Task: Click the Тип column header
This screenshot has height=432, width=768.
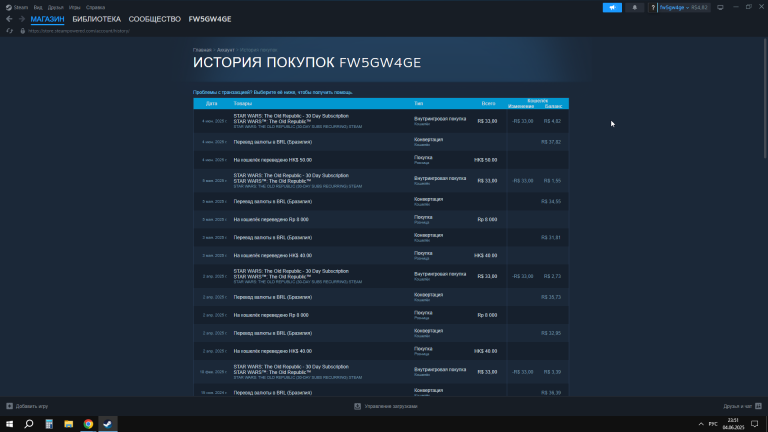Action: coord(418,104)
